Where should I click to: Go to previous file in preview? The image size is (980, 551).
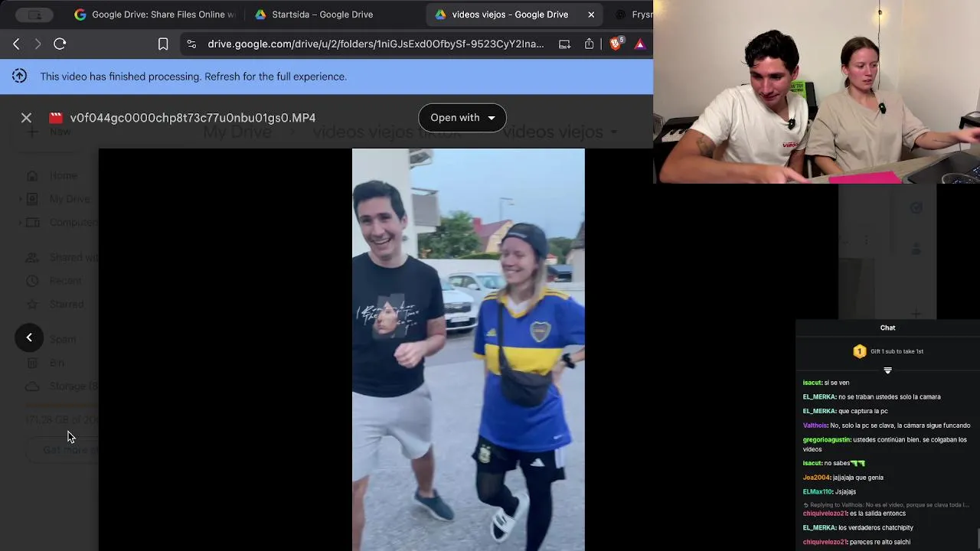[x=29, y=337]
